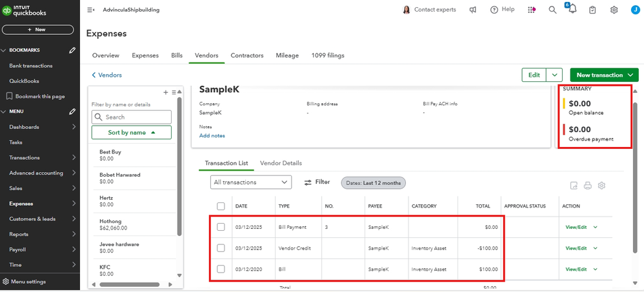Click the search magnifier in the top bar
Viewport: 644px width, 292px height.
(x=552, y=10)
